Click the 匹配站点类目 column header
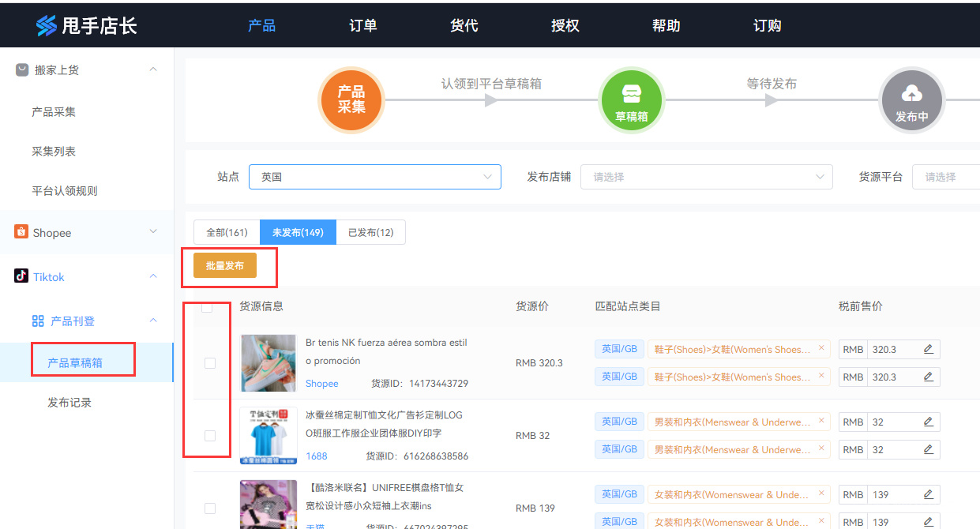Viewport: 980px width, 529px height. (x=628, y=306)
